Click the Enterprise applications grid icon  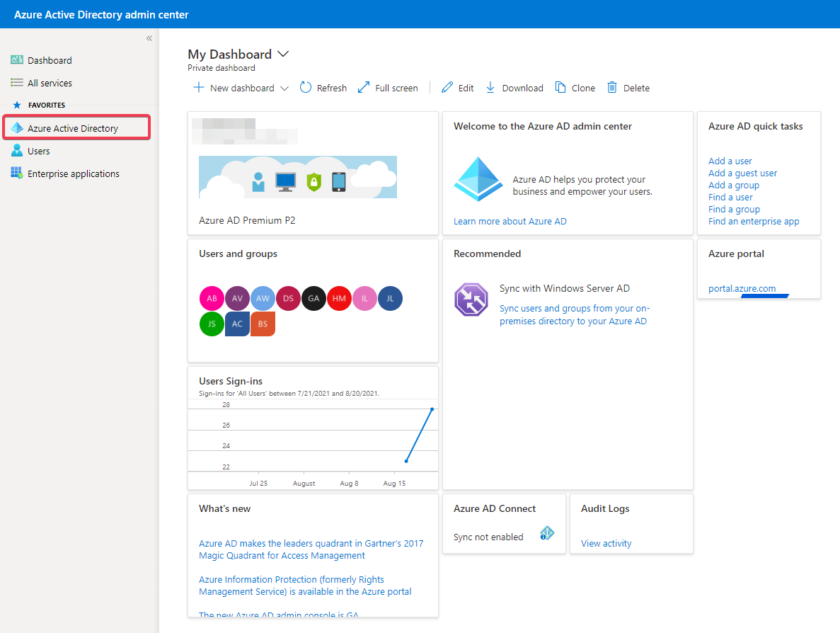(17, 173)
